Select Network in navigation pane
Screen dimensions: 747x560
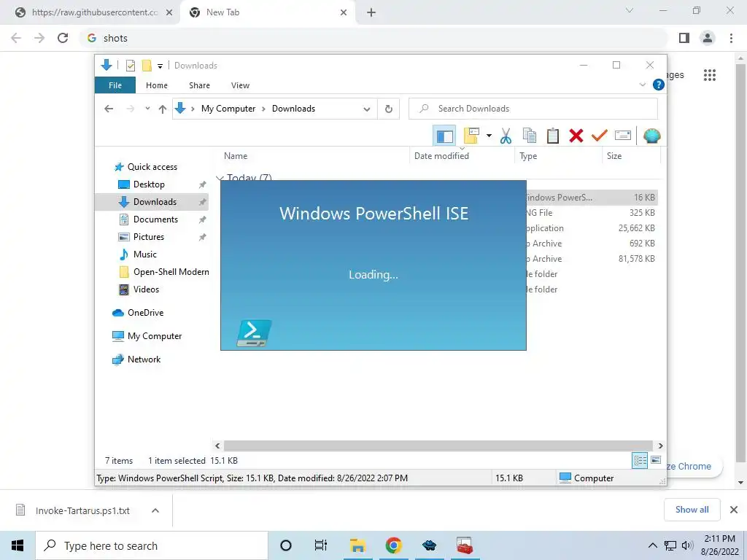[x=144, y=359]
